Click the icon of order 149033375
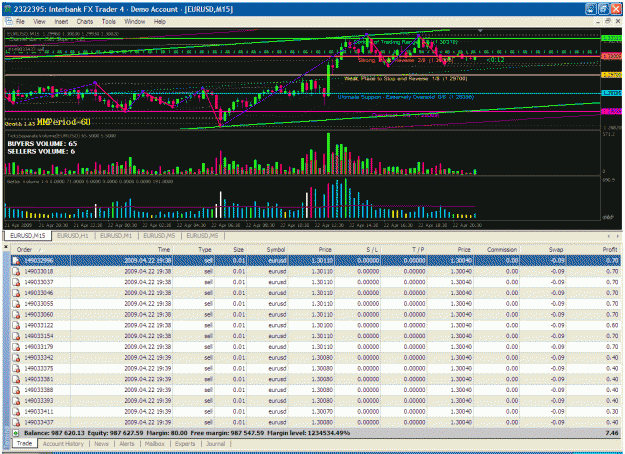Viewport: 625px width, 454px height. [16, 368]
